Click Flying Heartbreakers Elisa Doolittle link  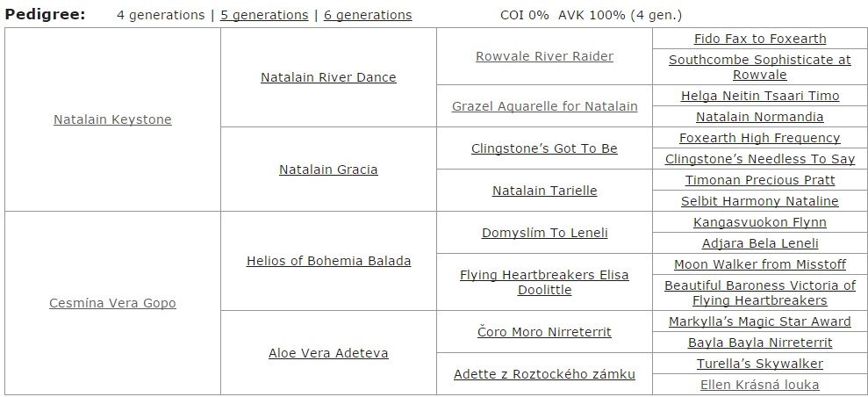coord(544,282)
